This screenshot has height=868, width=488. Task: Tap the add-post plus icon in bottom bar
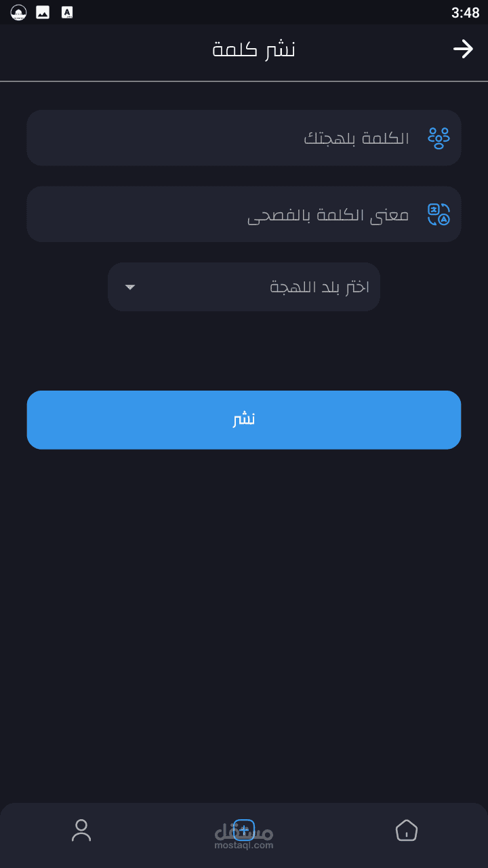(x=244, y=829)
